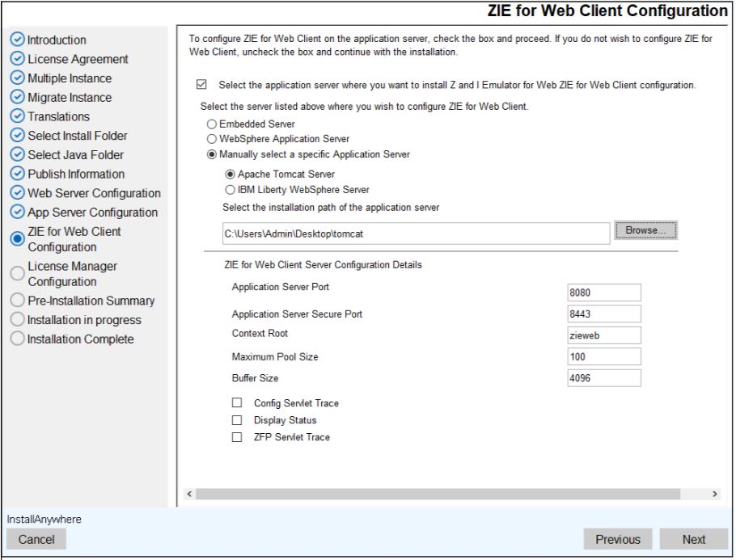Image resolution: width=736 pixels, height=560 pixels.
Task: Click the Buffer Size field
Action: pos(604,378)
